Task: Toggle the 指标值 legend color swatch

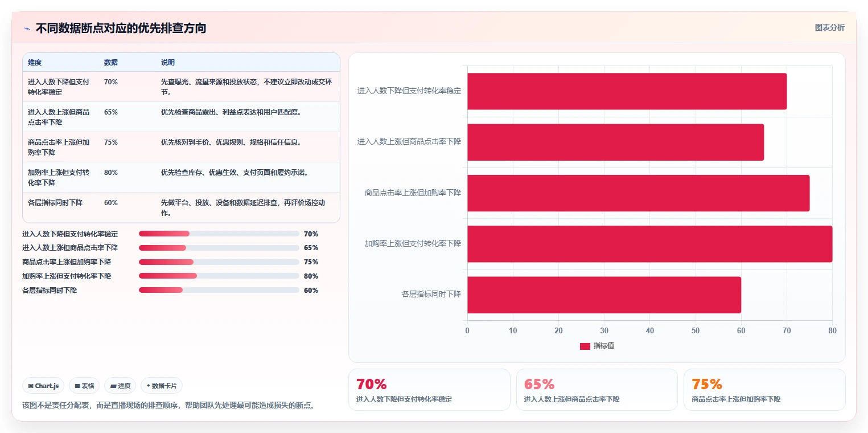Action: click(x=585, y=346)
